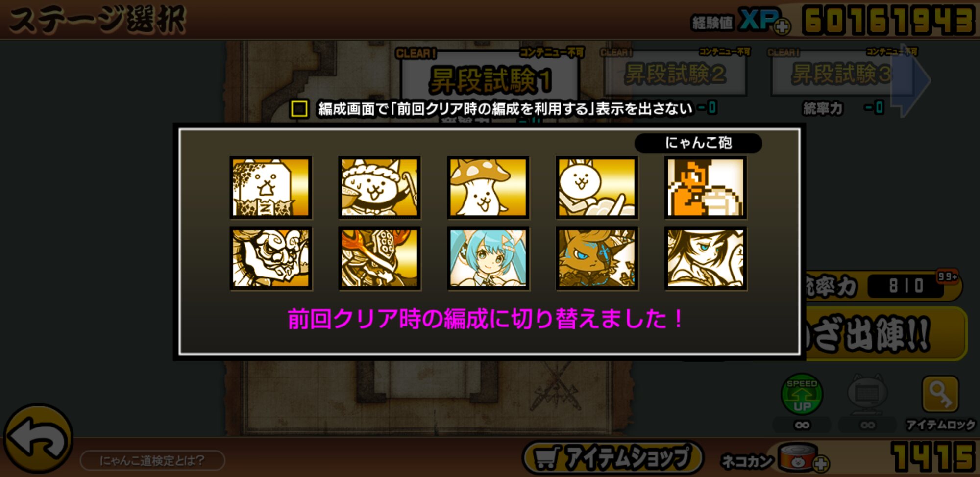The width and height of the screenshot is (980, 477).
Task: Open the 昇段試験3 stage
Action: 842,75
